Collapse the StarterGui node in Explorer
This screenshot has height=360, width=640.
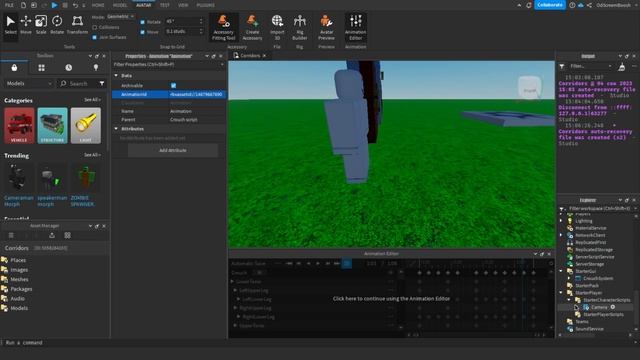(x=561, y=271)
